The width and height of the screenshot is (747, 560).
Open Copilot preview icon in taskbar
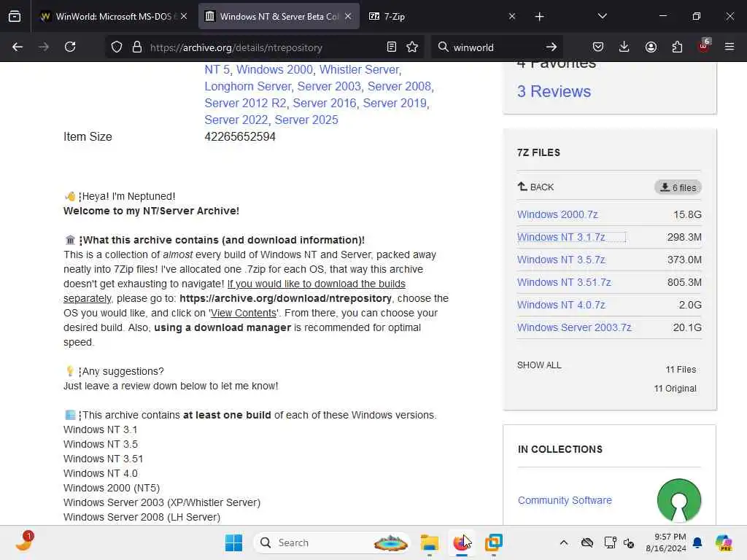pyautogui.click(x=724, y=542)
